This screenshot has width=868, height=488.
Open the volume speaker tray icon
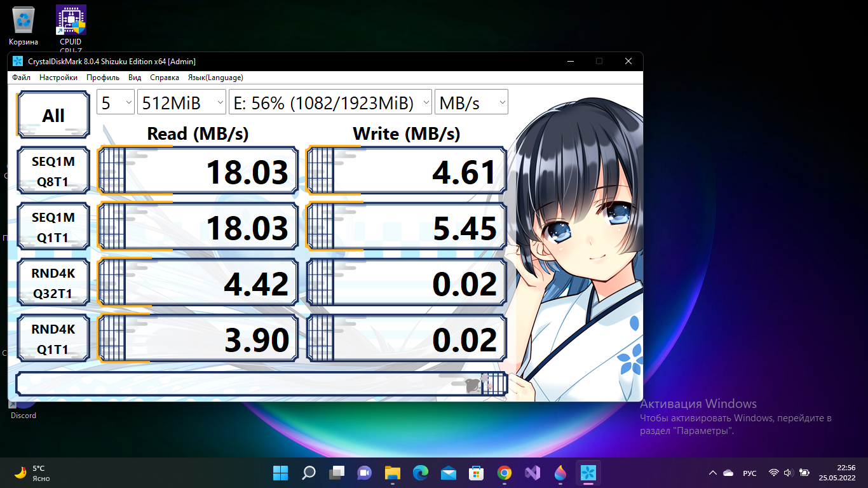point(789,473)
